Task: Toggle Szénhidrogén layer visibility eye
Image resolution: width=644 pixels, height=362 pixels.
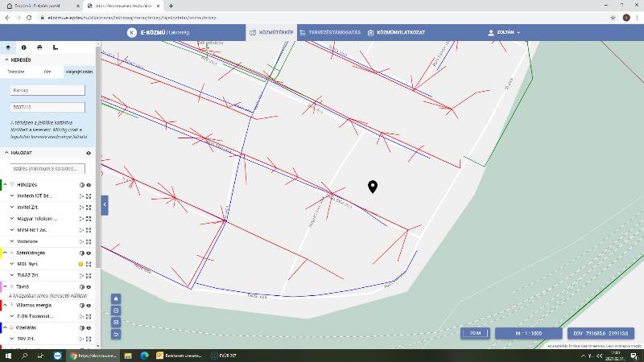Action: point(89,253)
